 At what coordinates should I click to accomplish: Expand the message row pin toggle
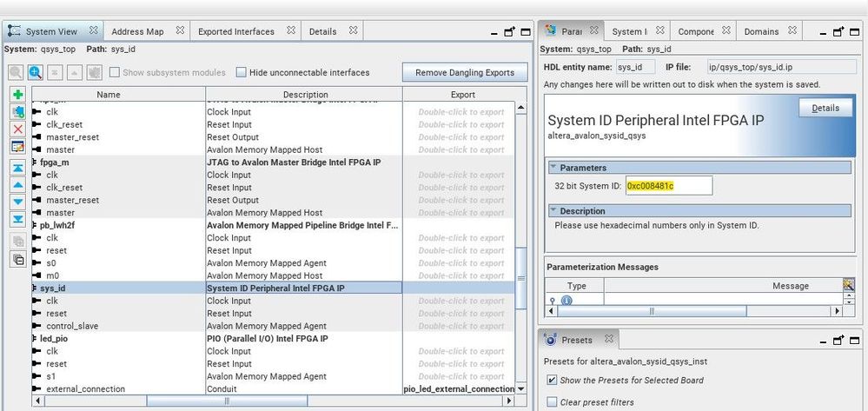[x=552, y=301]
